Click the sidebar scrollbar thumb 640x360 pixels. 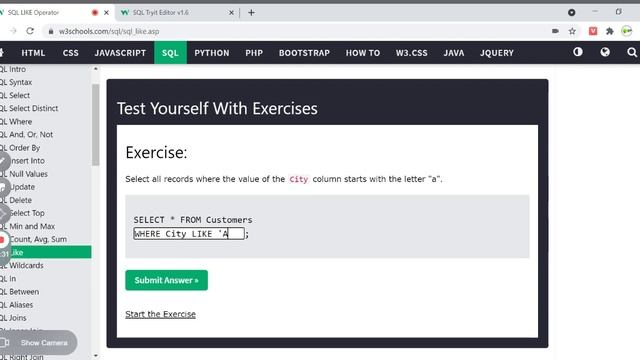click(x=96, y=124)
